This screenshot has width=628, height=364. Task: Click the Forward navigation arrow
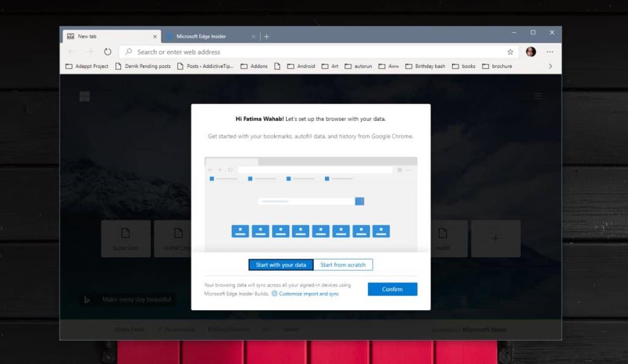click(x=90, y=52)
